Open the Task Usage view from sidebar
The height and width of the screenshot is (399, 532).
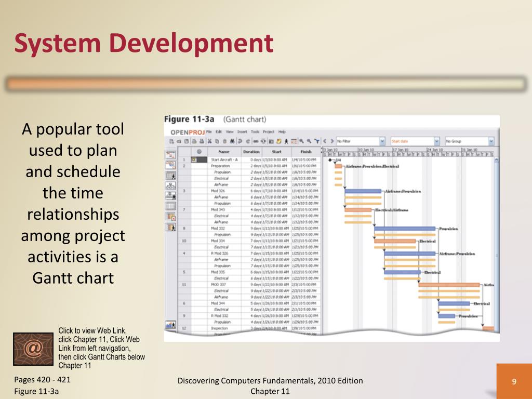tap(170, 217)
